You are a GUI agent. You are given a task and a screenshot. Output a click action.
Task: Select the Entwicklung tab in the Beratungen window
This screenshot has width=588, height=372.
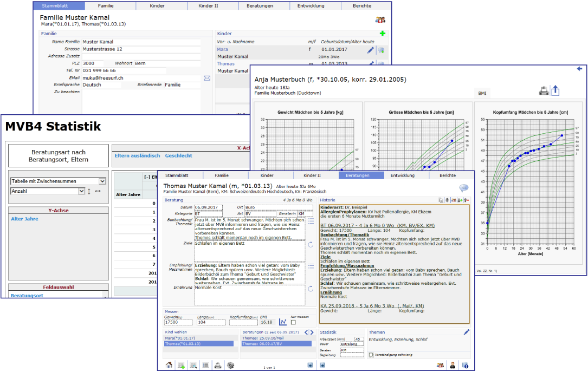402,175
